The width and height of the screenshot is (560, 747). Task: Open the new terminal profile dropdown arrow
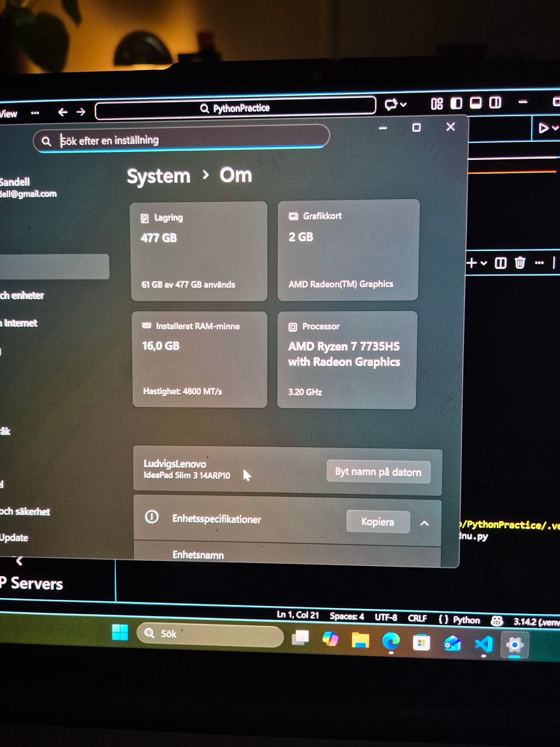click(484, 263)
